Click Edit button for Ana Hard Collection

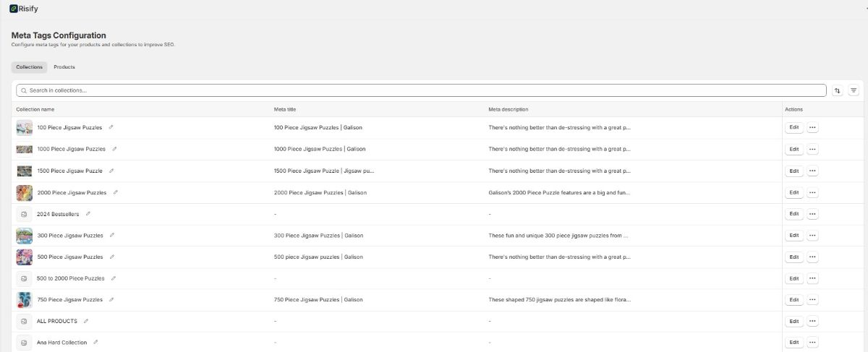pos(793,343)
